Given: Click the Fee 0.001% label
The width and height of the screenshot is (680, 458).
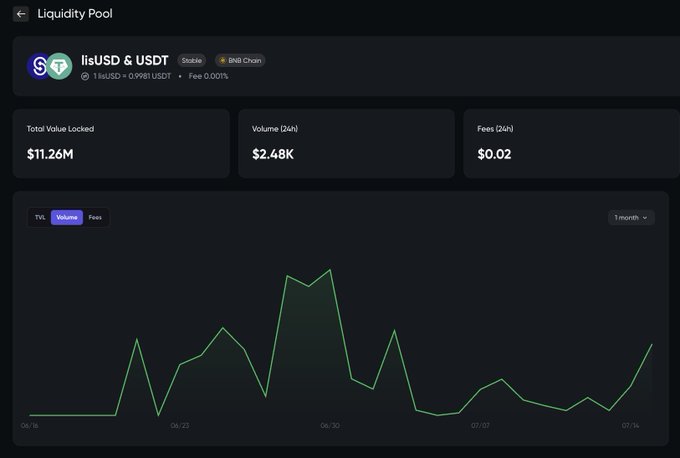Looking at the screenshot, I should click(208, 76).
